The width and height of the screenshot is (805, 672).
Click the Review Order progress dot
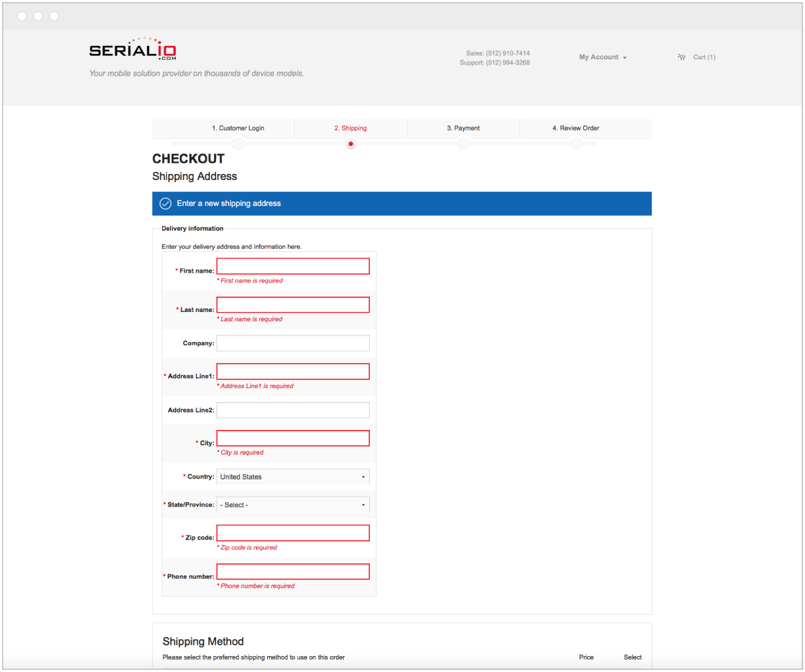pos(576,143)
